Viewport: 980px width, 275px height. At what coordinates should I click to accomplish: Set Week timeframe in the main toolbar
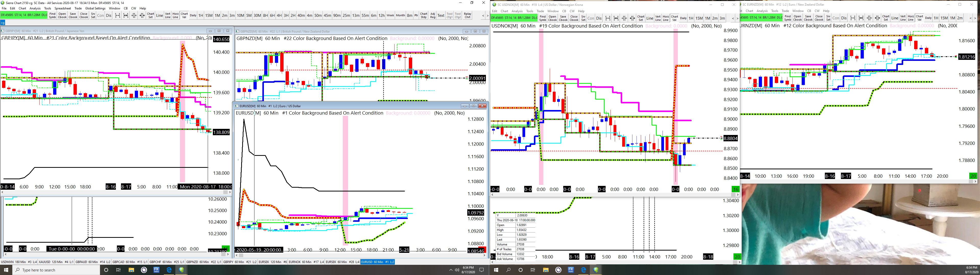coord(390,16)
